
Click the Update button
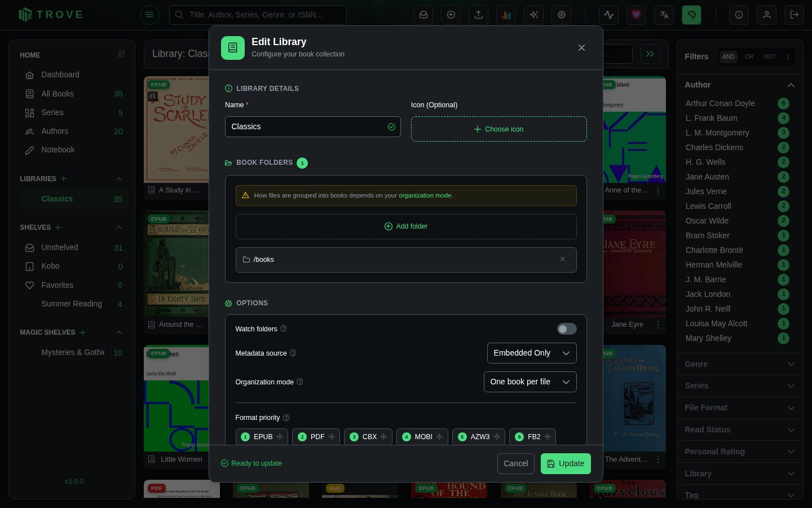pos(566,463)
